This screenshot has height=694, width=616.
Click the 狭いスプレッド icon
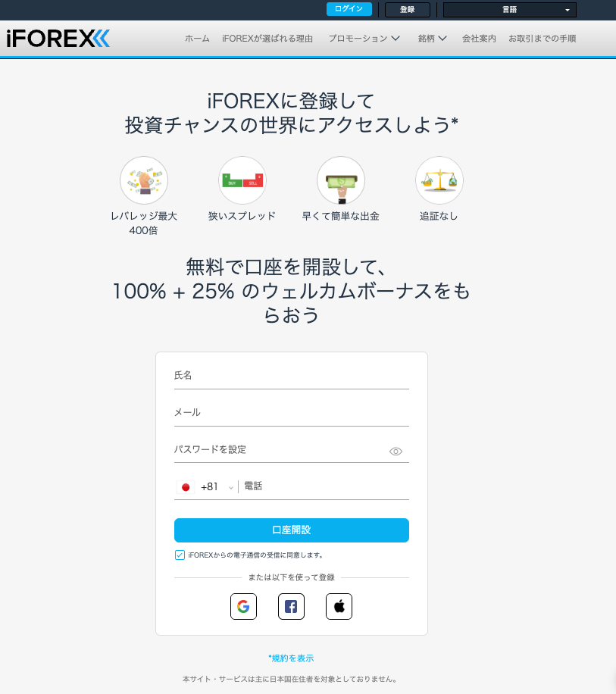(242, 180)
